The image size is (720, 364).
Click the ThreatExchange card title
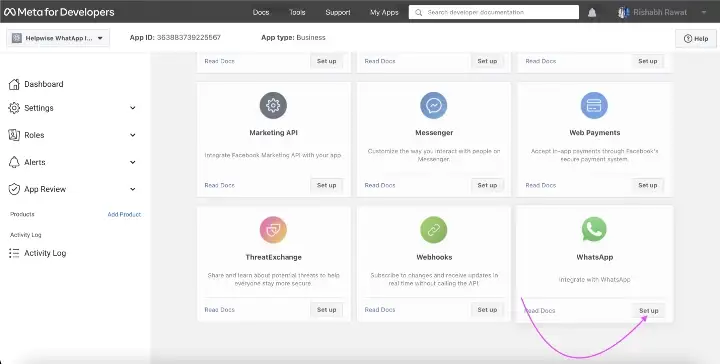pos(273,257)
